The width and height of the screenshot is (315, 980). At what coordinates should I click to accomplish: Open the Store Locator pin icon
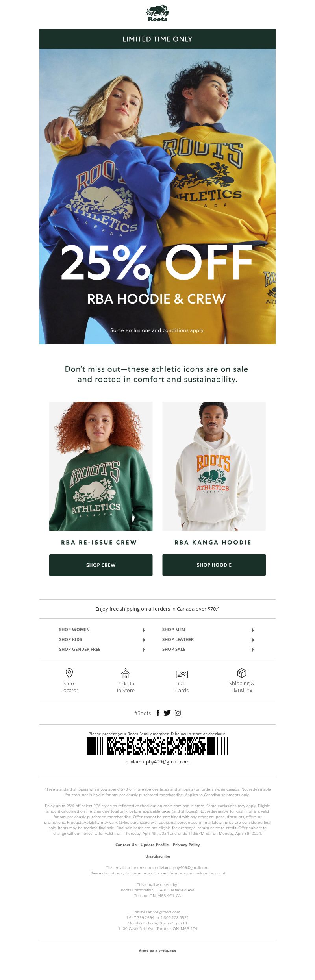pos(69,673)
